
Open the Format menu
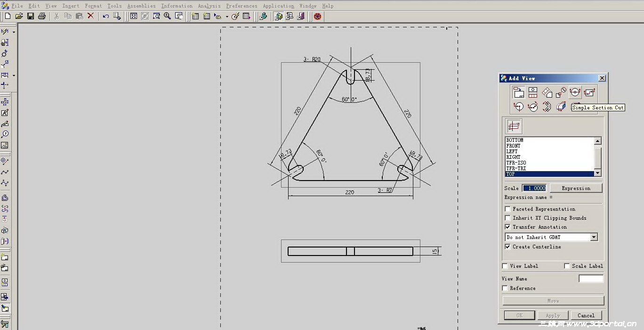[93, 6]
